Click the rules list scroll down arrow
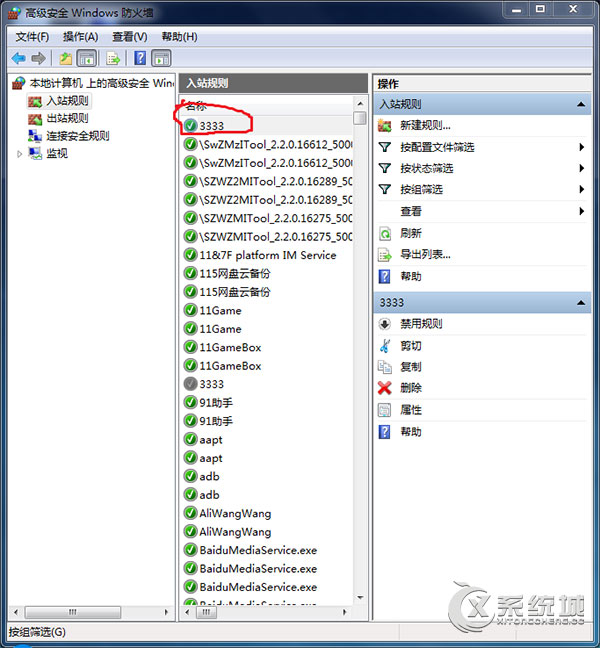 pos(360,598)
